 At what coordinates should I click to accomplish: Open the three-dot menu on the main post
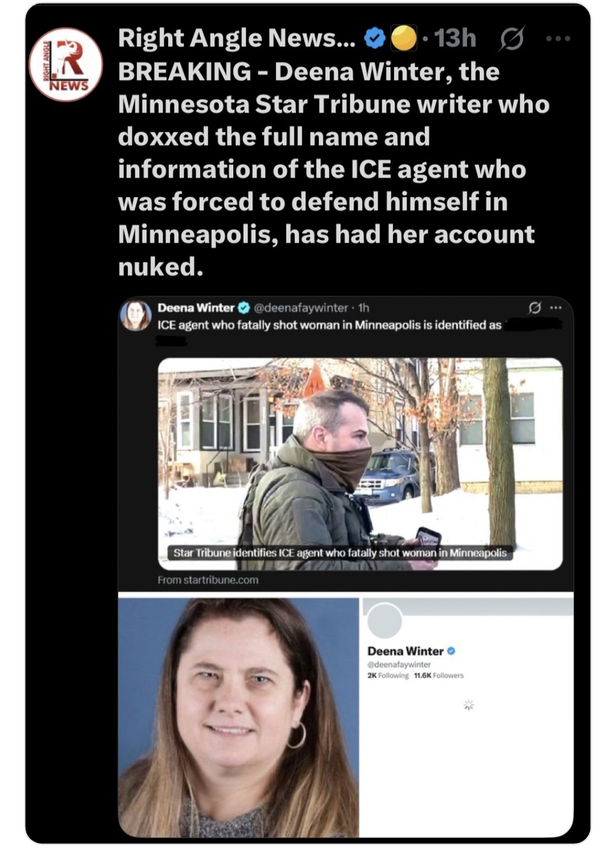558,39
